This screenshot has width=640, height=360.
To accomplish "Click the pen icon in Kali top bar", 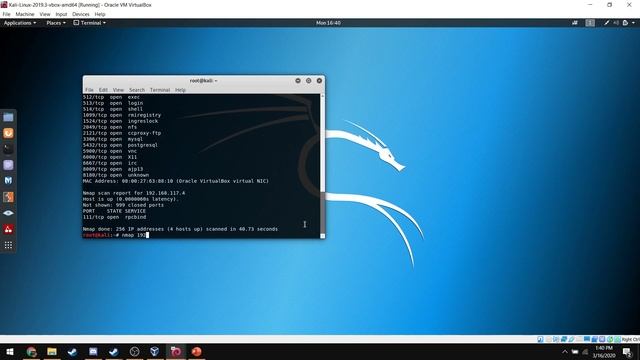I will [x=607, y=23].
